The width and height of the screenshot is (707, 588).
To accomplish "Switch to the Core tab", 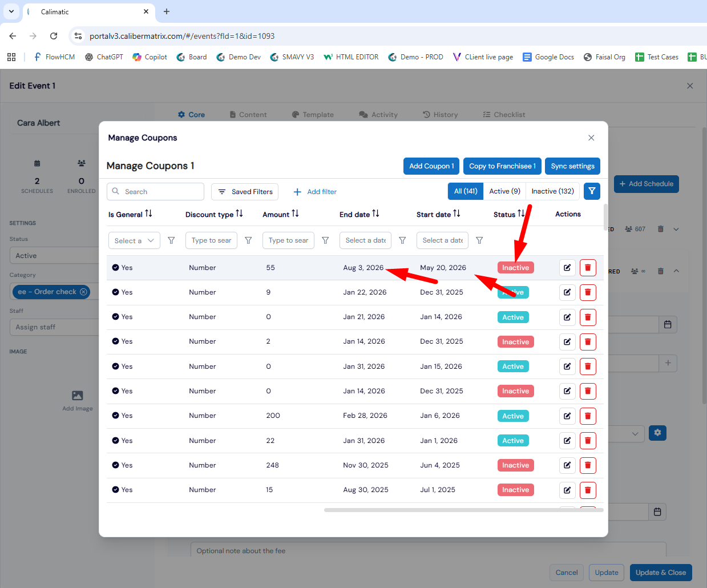I will [x=191, y=115].
